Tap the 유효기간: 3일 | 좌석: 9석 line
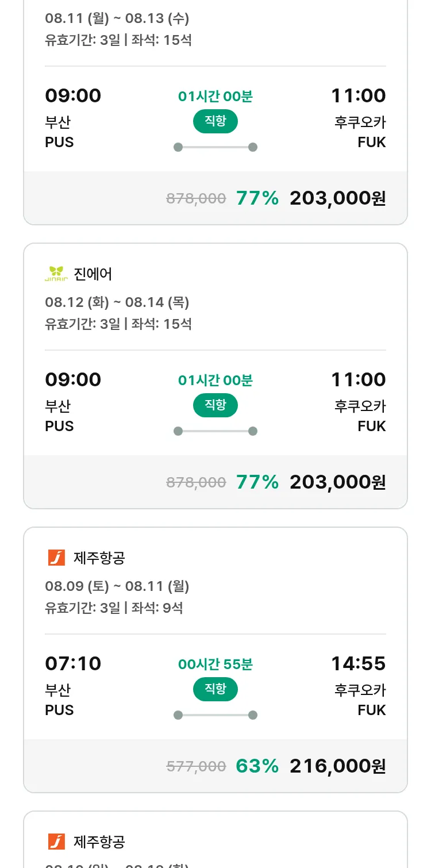 tap(114, 608)
